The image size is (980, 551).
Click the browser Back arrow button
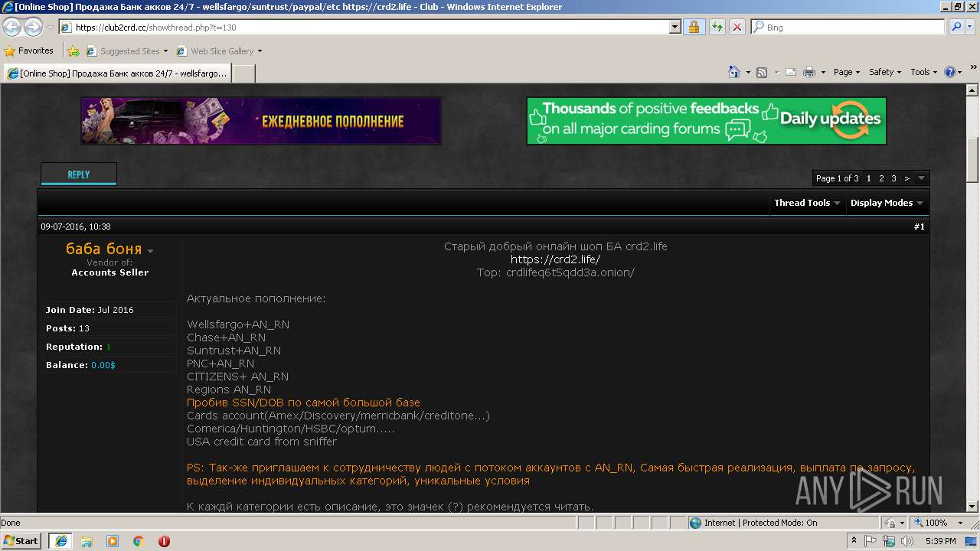tap(12, 28)
